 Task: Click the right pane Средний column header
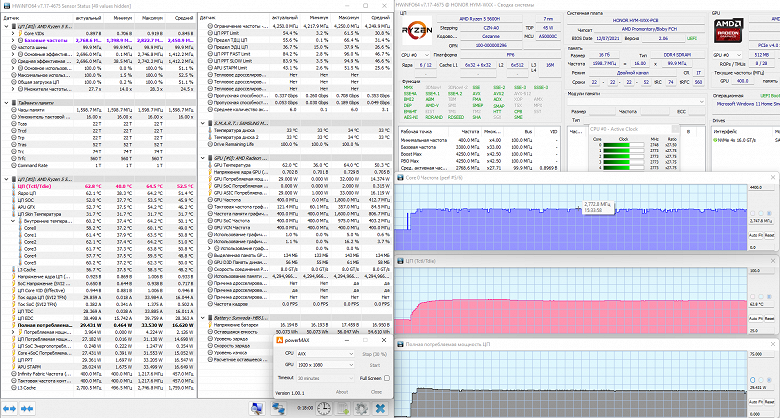(x=377, y=17)
